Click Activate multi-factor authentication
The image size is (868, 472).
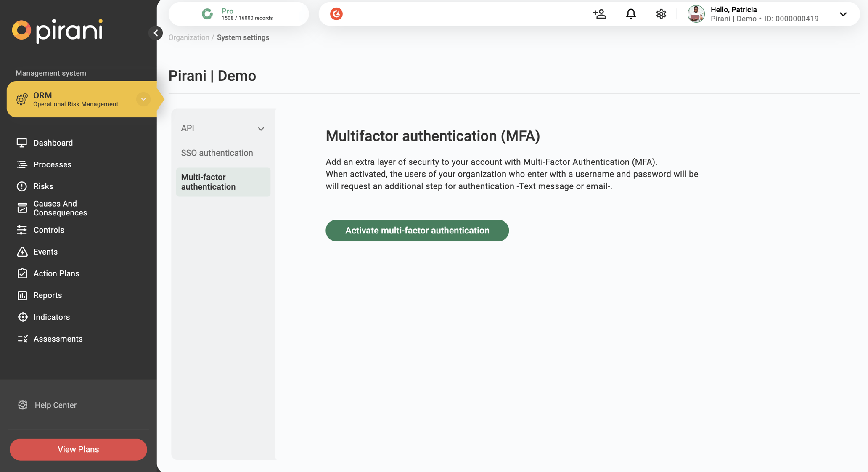pos(417,231)
